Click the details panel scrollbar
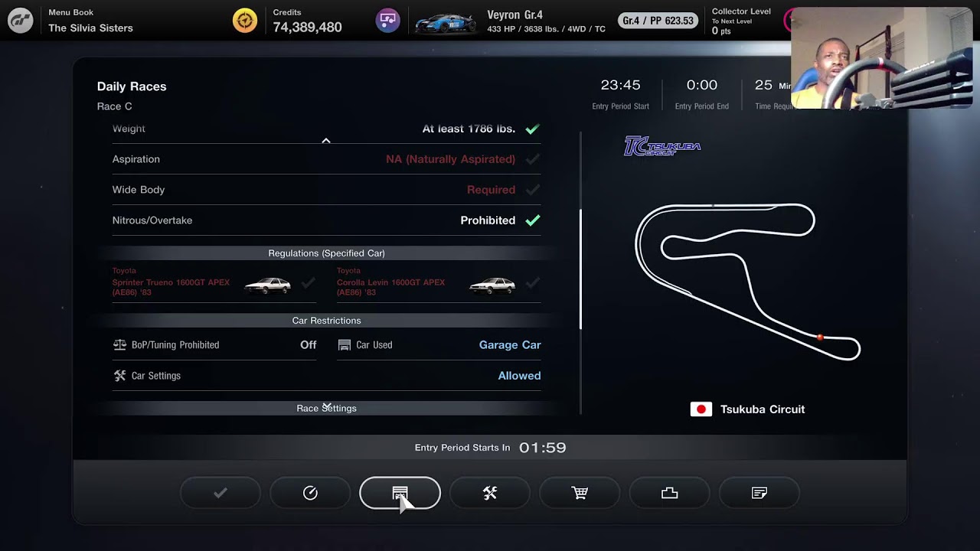 580,269
